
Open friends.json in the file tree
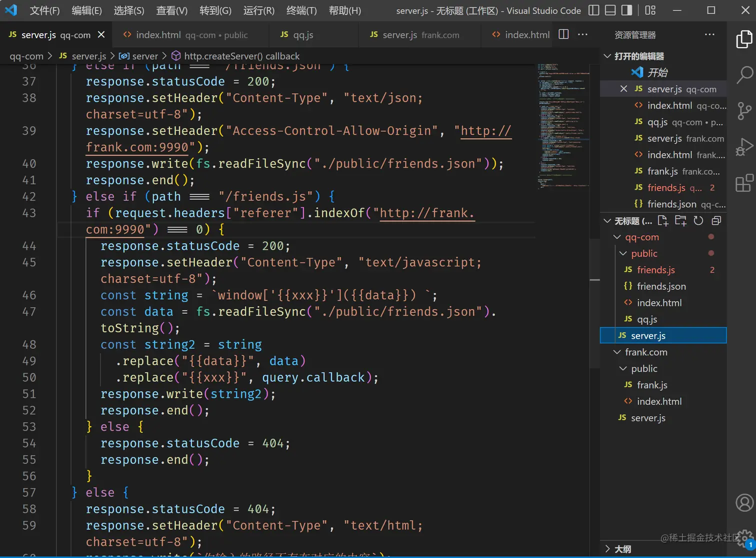click(661, 286)
